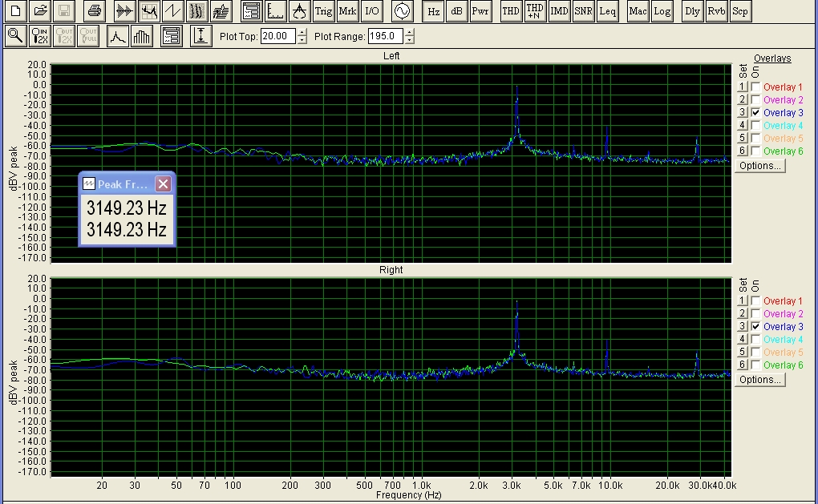Open the signal generator sine-wave icon
The height and width of the screenshot is (504, 818).
pos(401,11)
